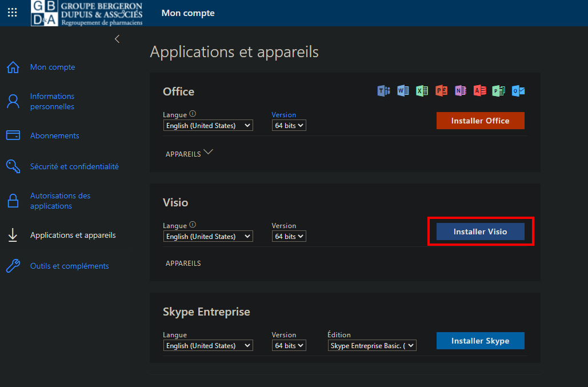Click the Installer Skype button

pyautogui.click(x=481, y=341)
